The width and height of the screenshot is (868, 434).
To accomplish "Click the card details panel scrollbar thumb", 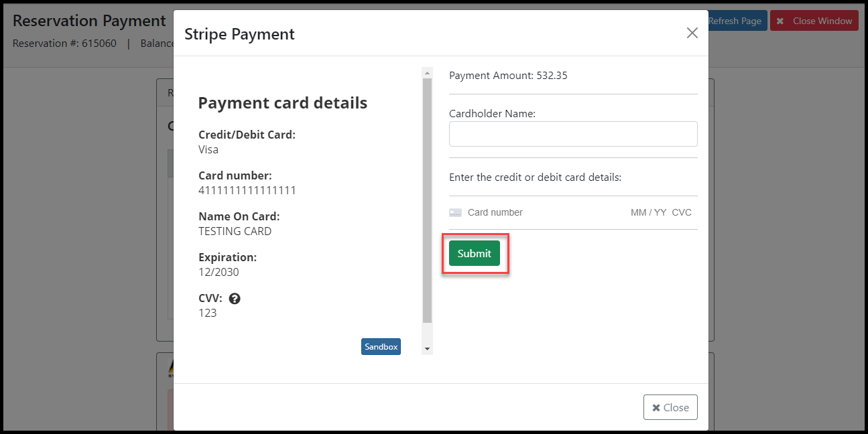I will click(x=427, y=201).
